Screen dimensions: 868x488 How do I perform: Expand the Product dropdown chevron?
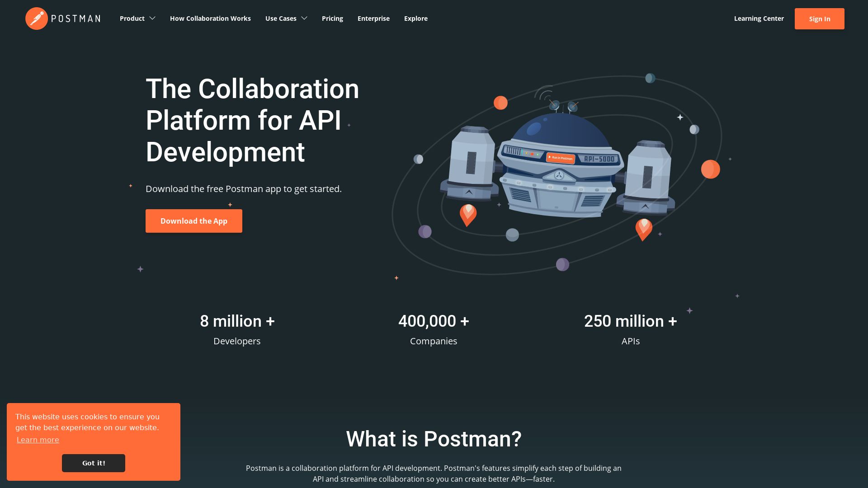152,19
